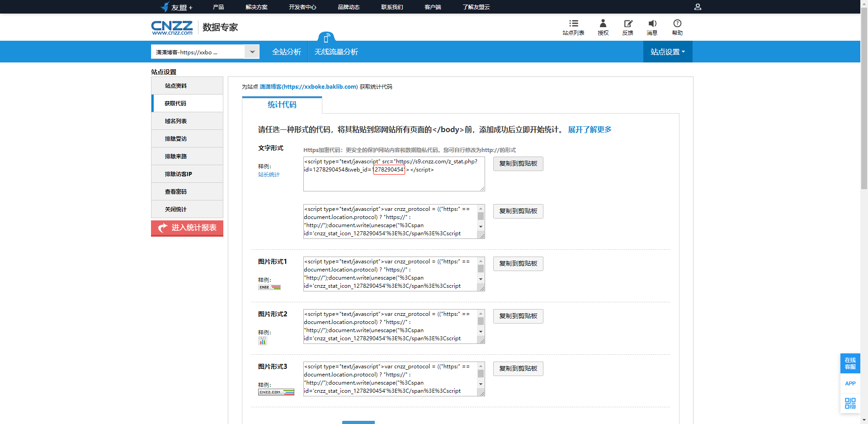The width and height of the screenshot is (868, 424).
Task: Open 获取代码 in the sidebar
Action: (187, 103)
